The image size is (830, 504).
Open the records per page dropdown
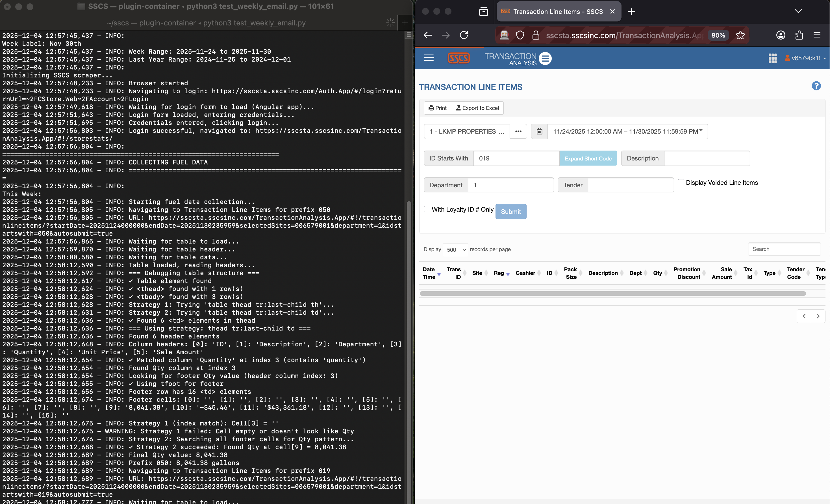456,250
